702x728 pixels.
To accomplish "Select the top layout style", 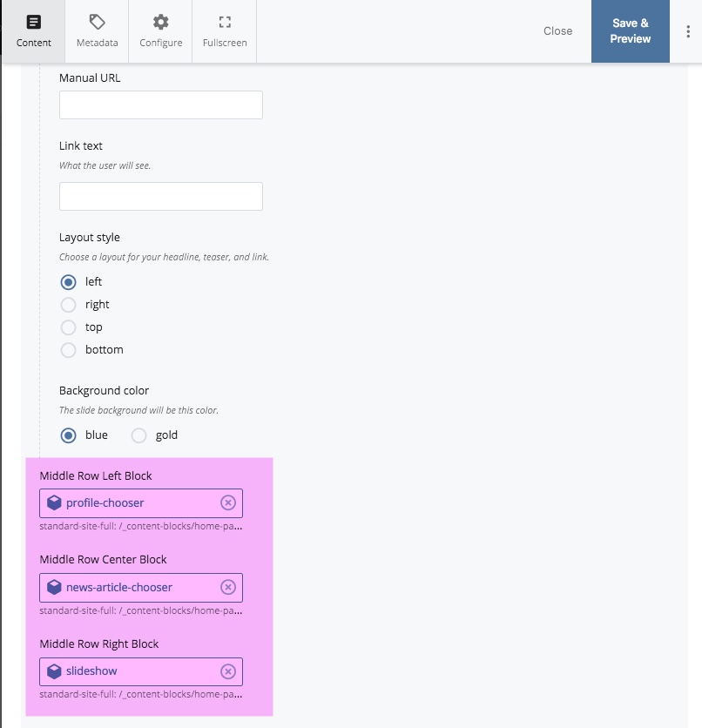I will [x=68, y=327].
